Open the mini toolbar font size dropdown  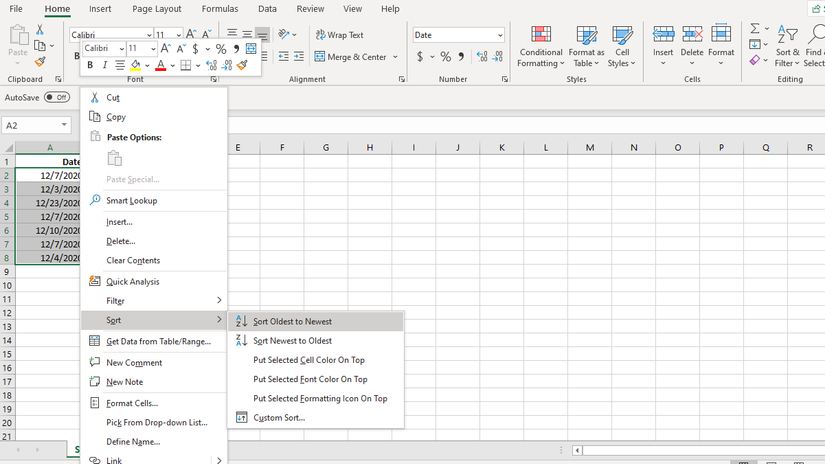pos(151,48)
